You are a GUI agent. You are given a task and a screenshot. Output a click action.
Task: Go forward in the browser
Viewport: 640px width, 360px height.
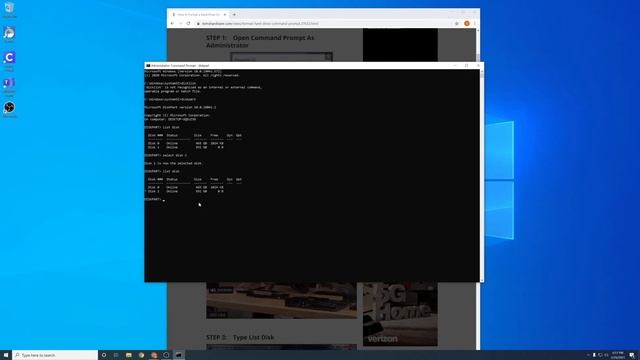click(x=180, y=23)
